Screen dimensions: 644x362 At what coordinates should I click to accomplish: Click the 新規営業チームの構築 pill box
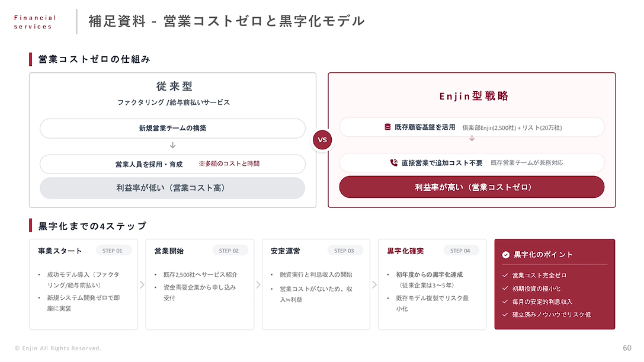click(172, 128)
